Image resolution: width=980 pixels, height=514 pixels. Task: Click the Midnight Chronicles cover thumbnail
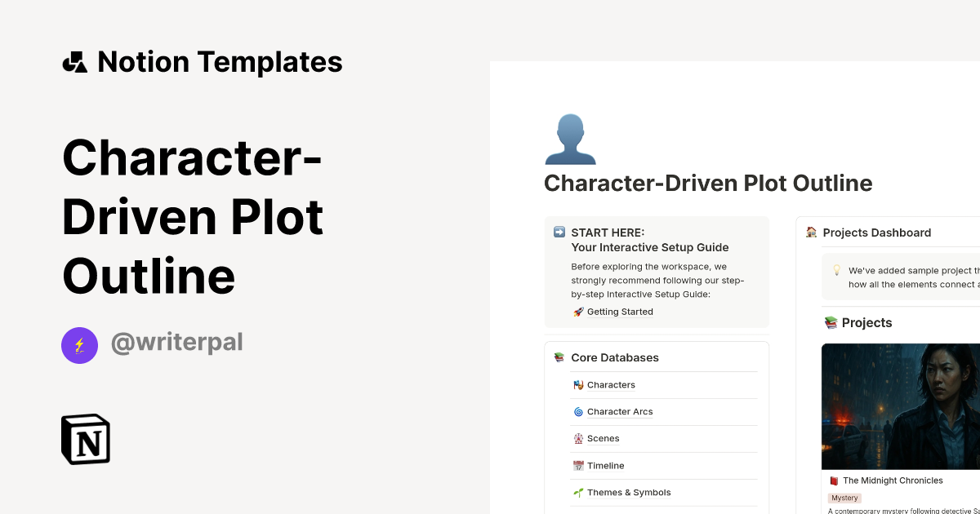(x=898, y=406)
